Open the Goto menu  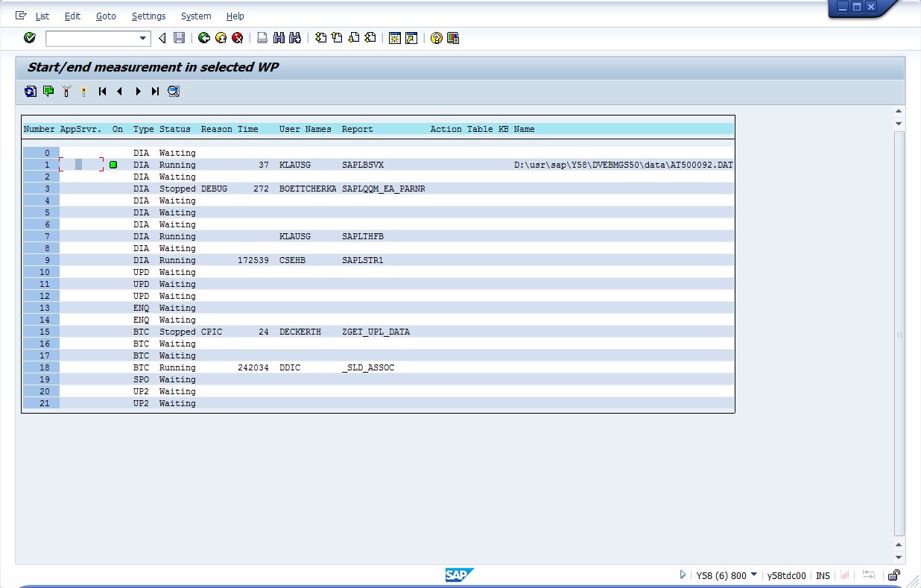point(106,16)
